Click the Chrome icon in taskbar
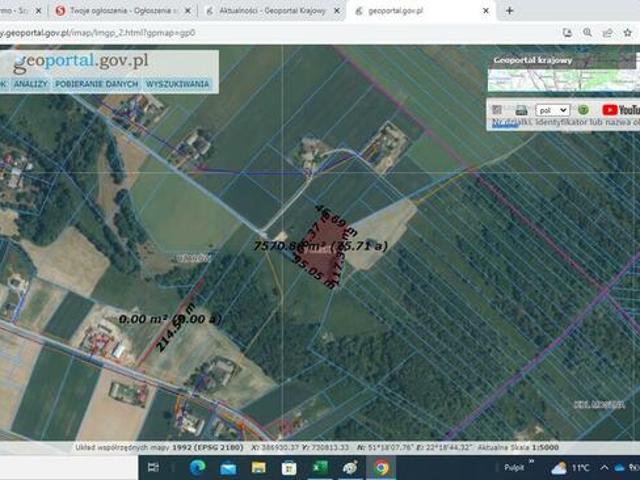Image resolution: width=640 pixels, height=480 pixels. click(381, 467)
